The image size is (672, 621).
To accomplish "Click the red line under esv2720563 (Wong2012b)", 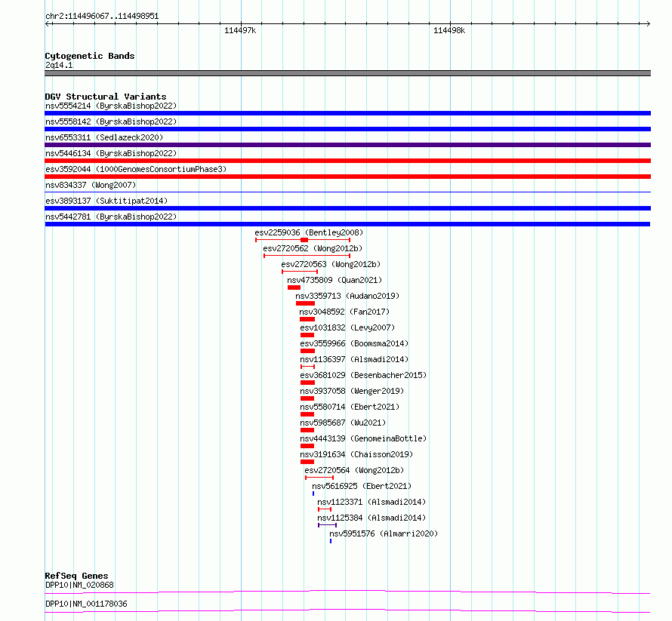I will (300, 272).
